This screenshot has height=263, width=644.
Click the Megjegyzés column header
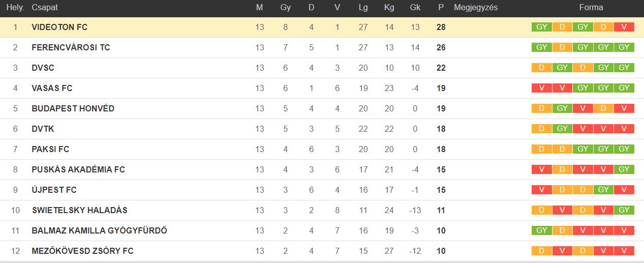point(476,8)
